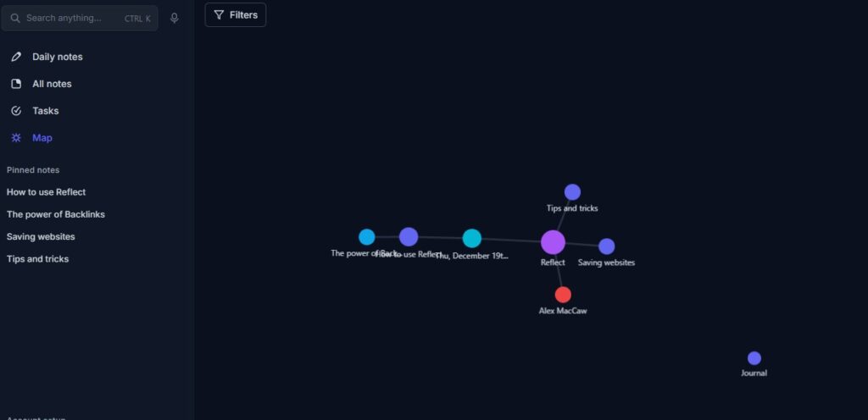Open the Daily notes section
The image size is (868, 420).
pyautogui.click(x=57, y=57)
